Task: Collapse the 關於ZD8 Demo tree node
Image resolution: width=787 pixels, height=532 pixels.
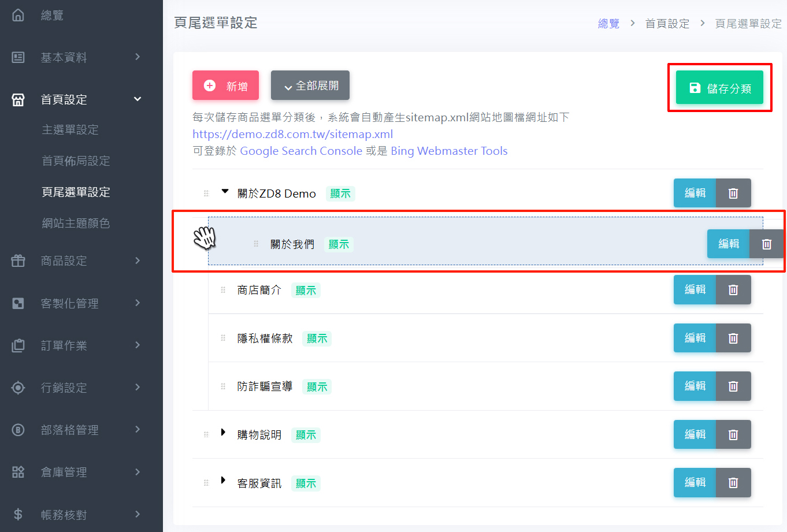Action: pos(225,192)
